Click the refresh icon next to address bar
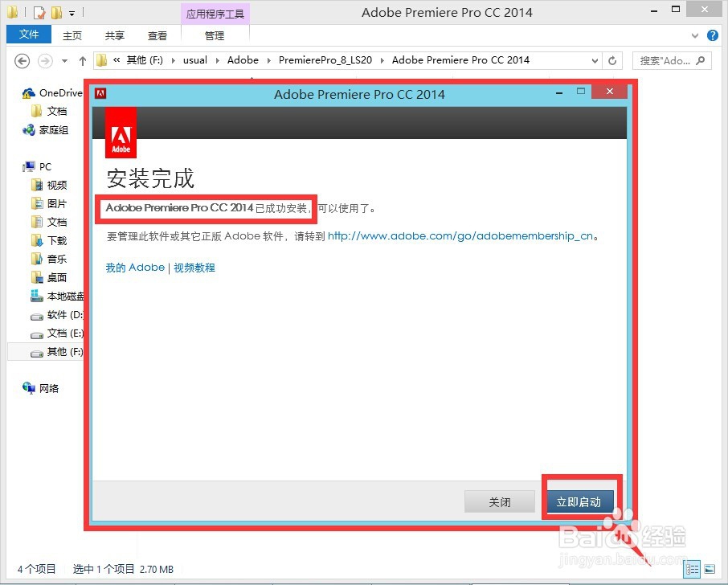728x585 pixels. pyautogui.click(x=611, y=60)
